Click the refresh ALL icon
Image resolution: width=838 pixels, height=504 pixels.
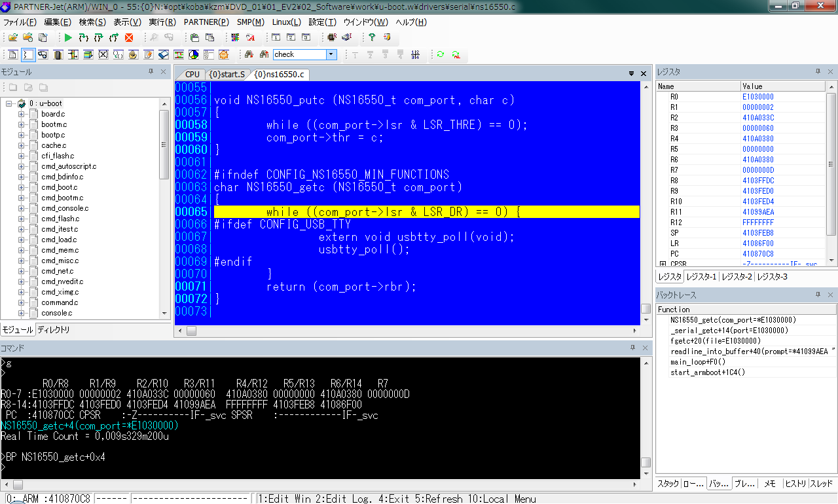pos(456,55)
